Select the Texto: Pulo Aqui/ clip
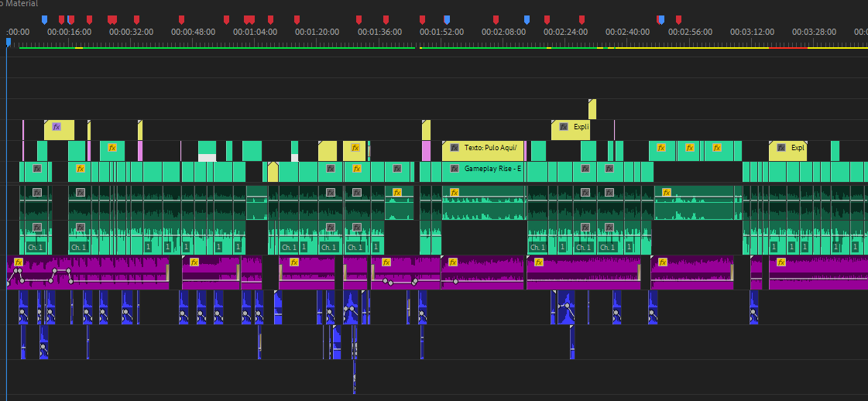868x401 pixels. (x=482, y=151)
